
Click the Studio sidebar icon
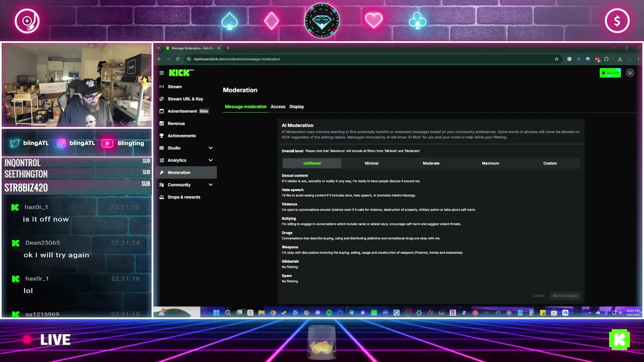point(162,148)
